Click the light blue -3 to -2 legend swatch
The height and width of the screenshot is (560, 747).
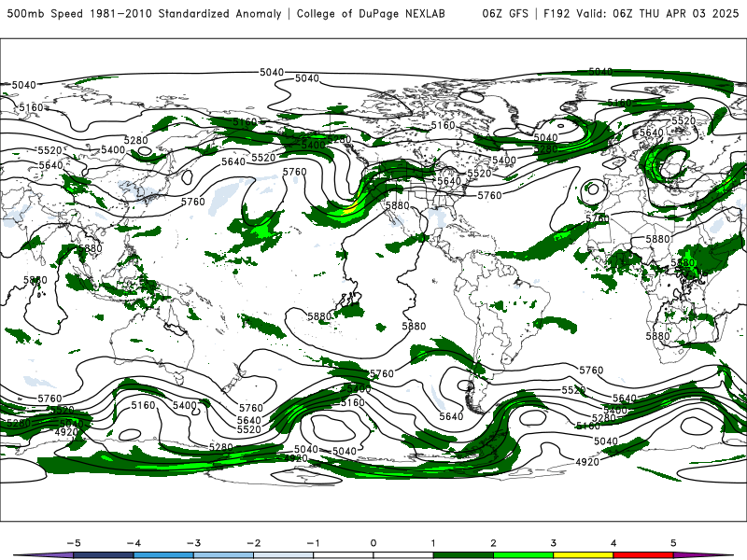coord(223,555)
